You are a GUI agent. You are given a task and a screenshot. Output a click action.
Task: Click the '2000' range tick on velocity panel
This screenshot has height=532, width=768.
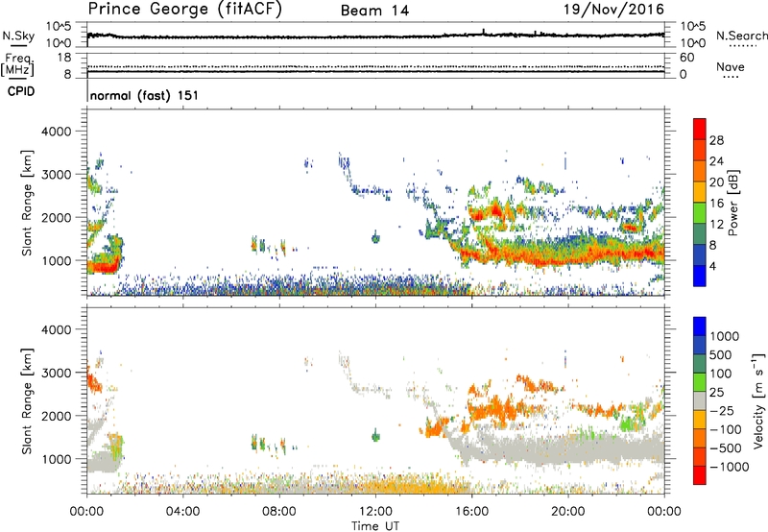[x=57, y=416]
